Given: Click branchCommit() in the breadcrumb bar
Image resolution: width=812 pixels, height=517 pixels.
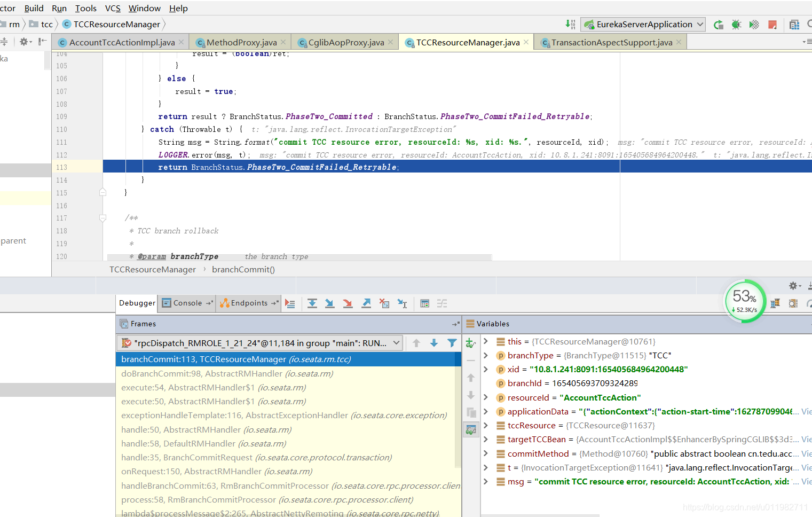Looking at the screenshot, I should [x=243, y=270].
